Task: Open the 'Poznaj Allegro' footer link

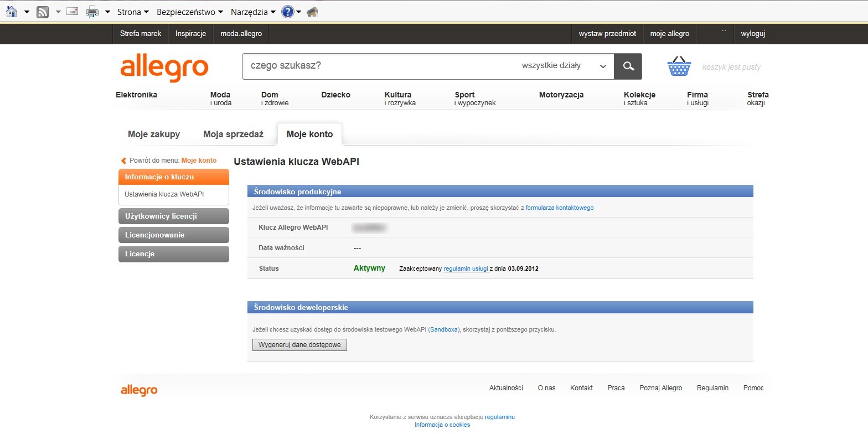Action: (661, 388)
